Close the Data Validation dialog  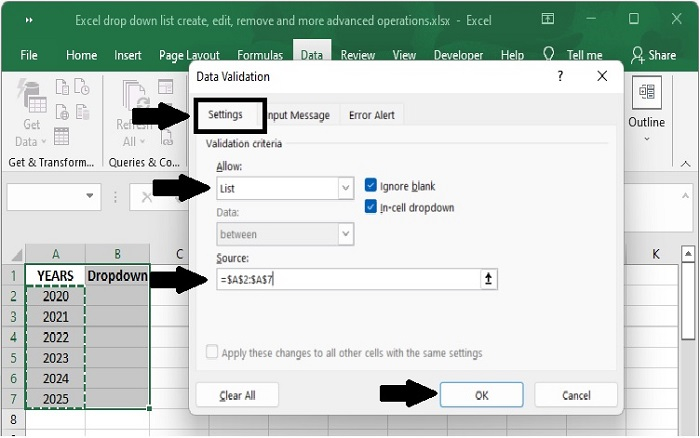(x=602, y=76)
